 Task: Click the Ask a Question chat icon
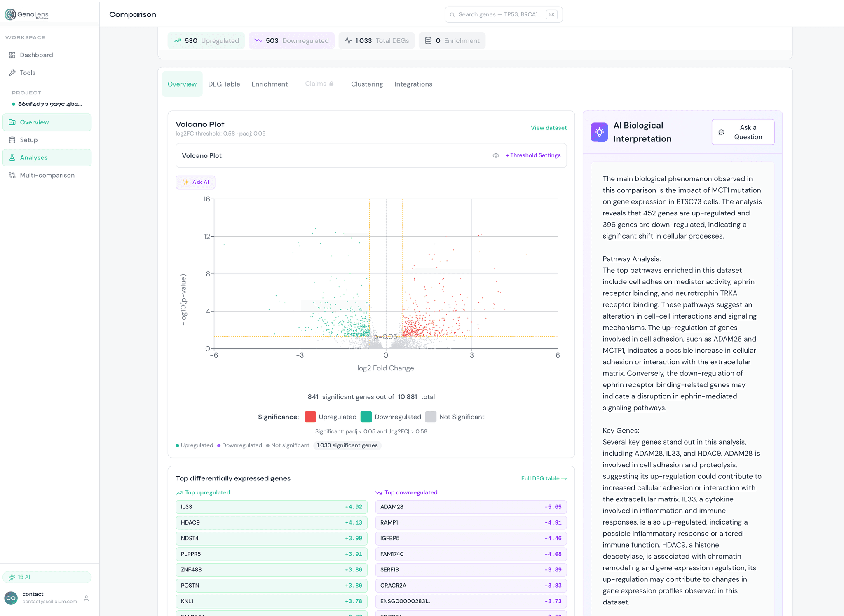coord(722,132)
